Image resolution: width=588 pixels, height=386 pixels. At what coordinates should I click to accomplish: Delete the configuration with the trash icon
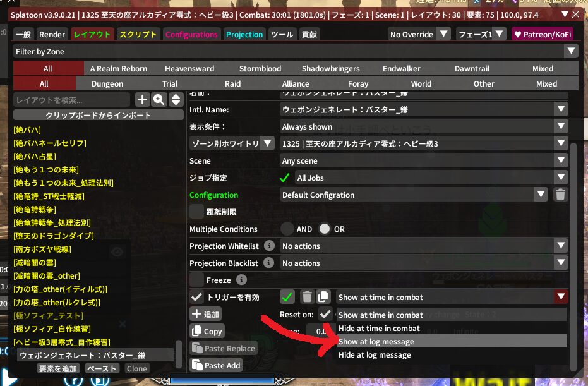[x=560, y=195]
